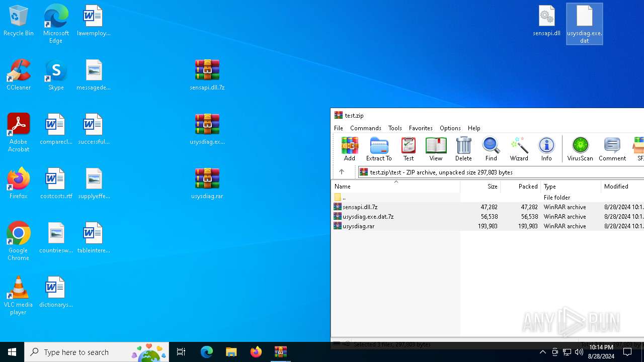The height and width of the screenshot is (362, 644).
Task: Select the Adobe Acrobat desktop shortcut
Action: point(19,133)
